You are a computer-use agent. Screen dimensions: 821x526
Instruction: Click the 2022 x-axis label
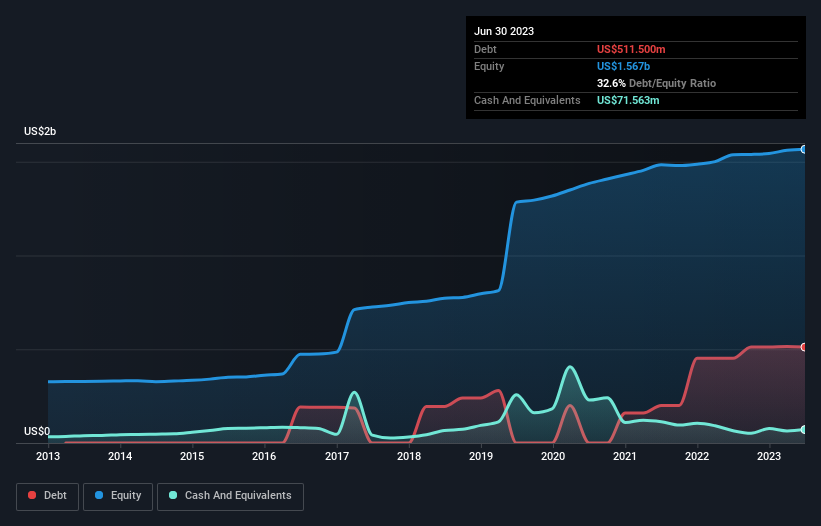[697, 456]
